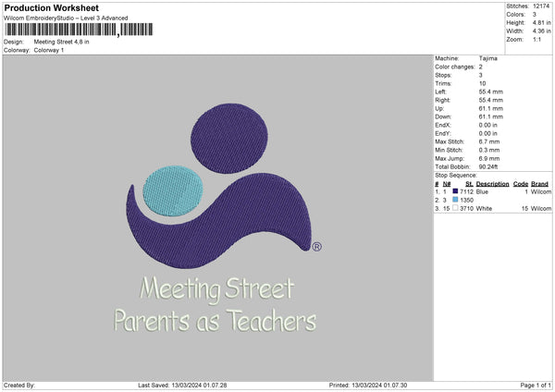
Task: Click the registered trademark symbol in the design
Action: point(316,247)
